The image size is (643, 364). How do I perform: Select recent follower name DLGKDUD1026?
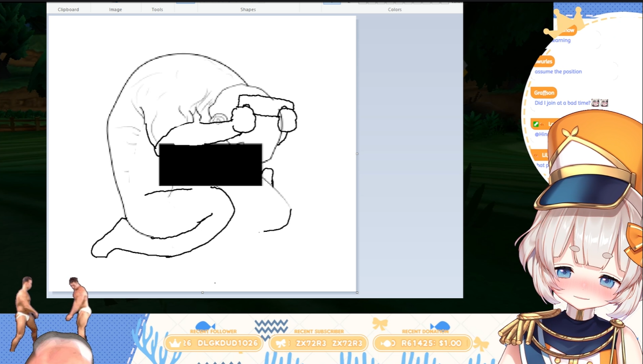point(228,343)
